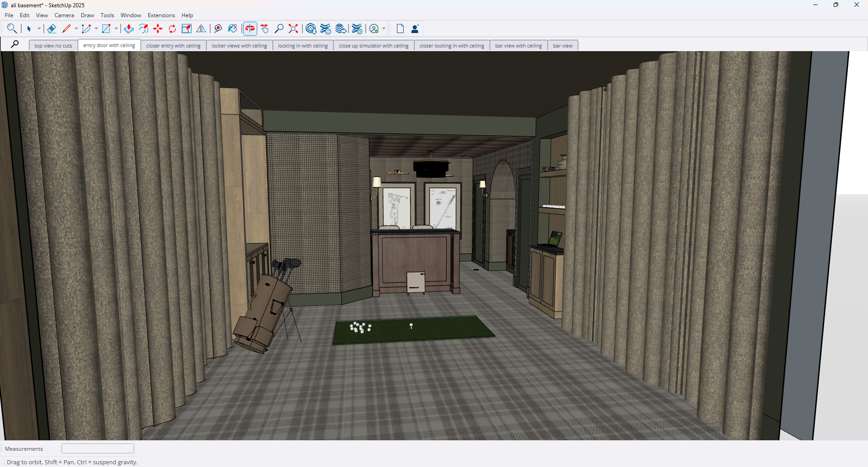868x467 pixels.
Task: Open the Camera menu
Action: 64,15
